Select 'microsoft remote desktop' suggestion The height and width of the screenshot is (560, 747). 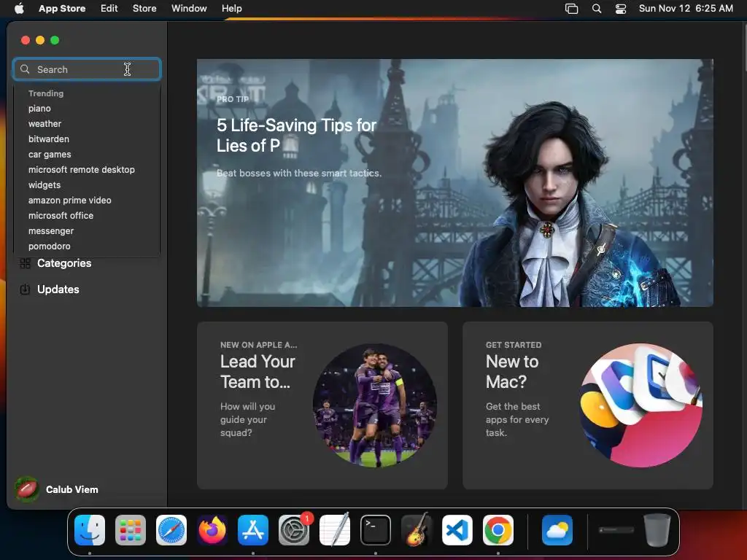[x=82, y=169]
